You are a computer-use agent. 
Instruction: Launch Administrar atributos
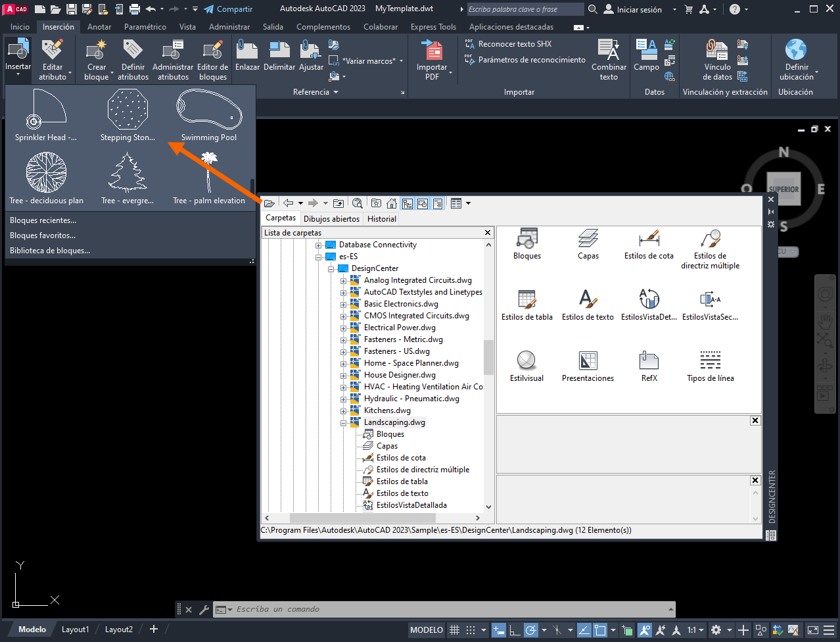(173, 59)
